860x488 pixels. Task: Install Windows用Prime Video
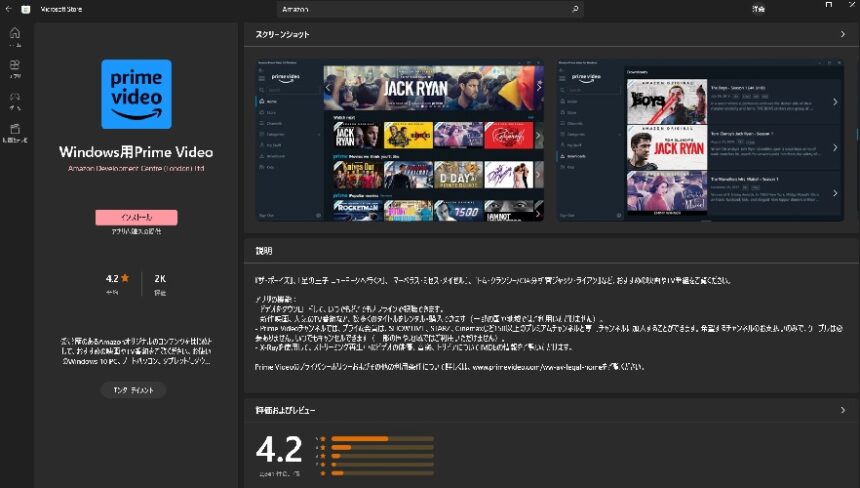[136, 217]
